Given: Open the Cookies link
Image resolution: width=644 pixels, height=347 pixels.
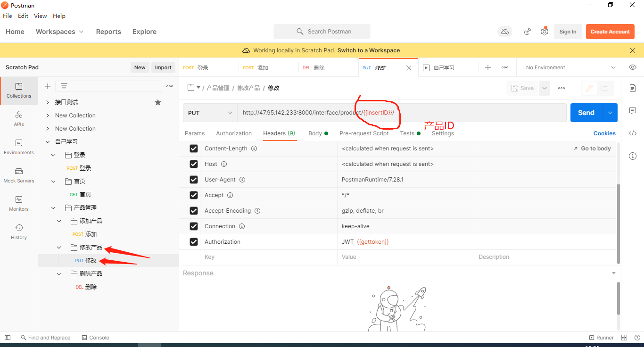Looking at the screenshot, I should (x=604, y=133).
